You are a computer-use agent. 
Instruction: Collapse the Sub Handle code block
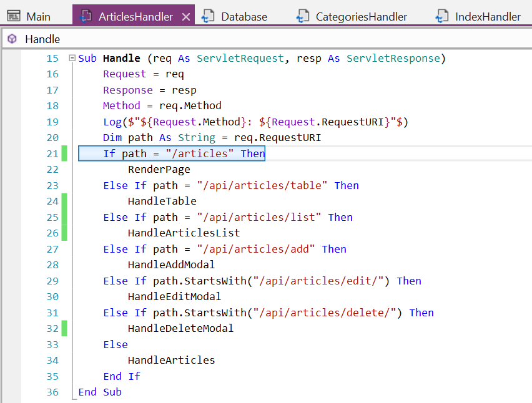coord(72,58)
